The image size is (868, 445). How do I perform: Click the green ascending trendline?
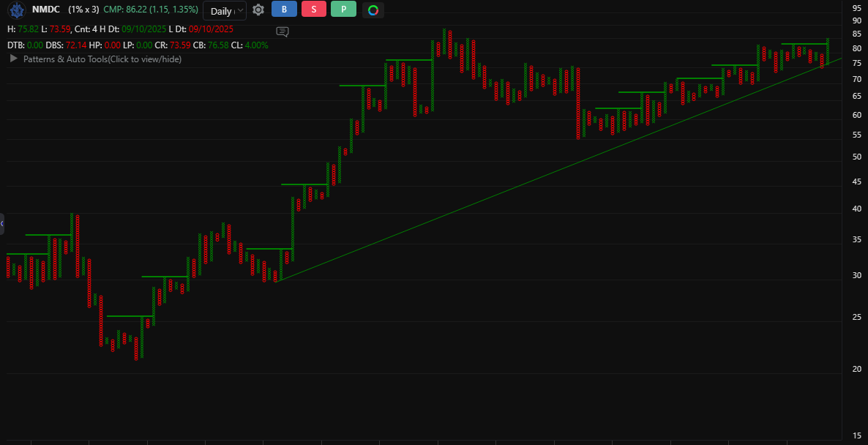coord(512,187)
